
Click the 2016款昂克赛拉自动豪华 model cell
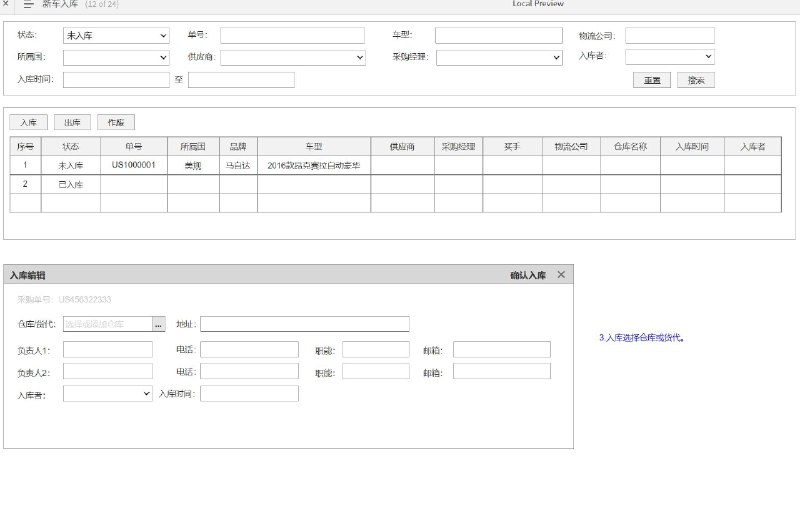[x=314, y=165]
